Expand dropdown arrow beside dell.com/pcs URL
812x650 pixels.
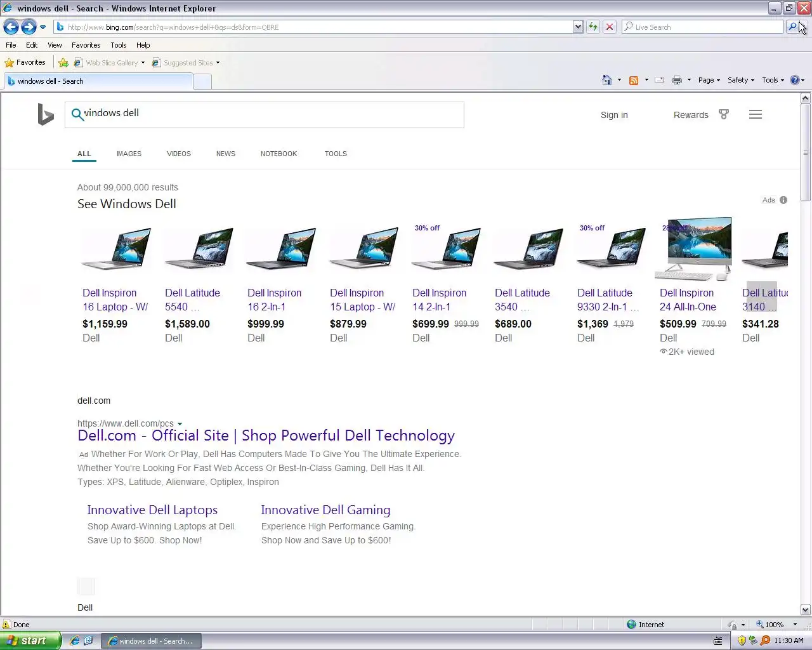point(180,424)
